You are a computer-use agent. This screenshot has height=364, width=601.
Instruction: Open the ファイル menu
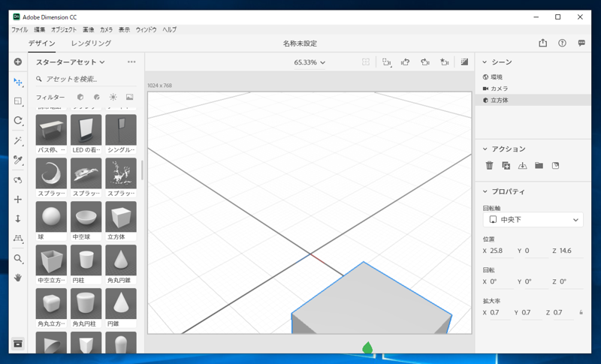point(20,29)
